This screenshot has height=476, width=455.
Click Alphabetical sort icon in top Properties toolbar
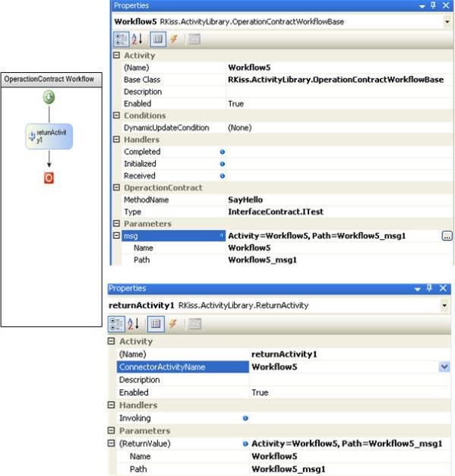(137, 39)
